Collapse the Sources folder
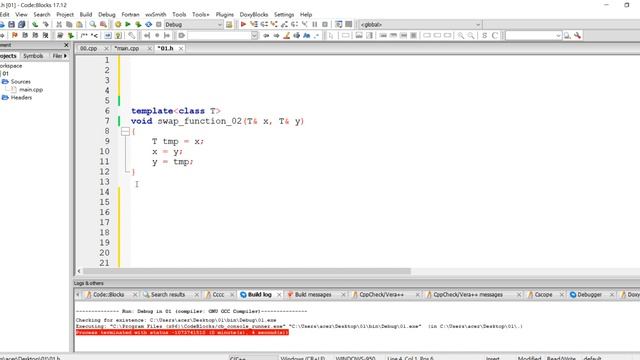 click(5, 82)
